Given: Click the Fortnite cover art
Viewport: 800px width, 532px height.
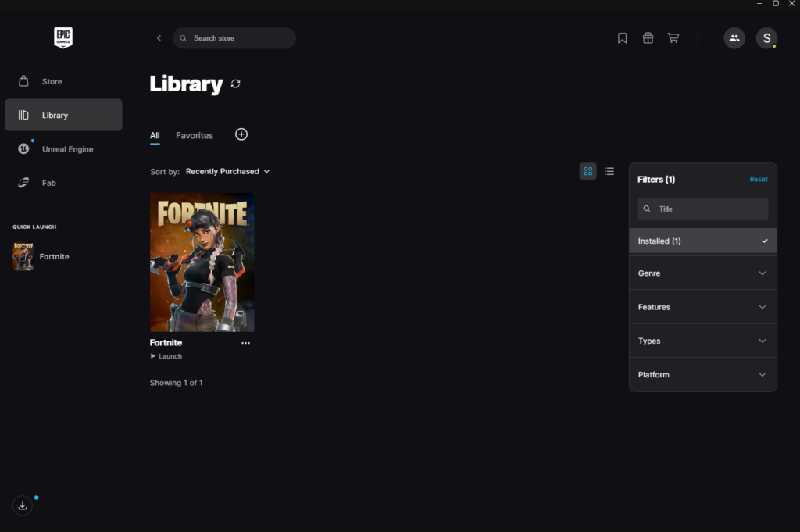Looking at the screenshot, I should click(x=202, y=262).
